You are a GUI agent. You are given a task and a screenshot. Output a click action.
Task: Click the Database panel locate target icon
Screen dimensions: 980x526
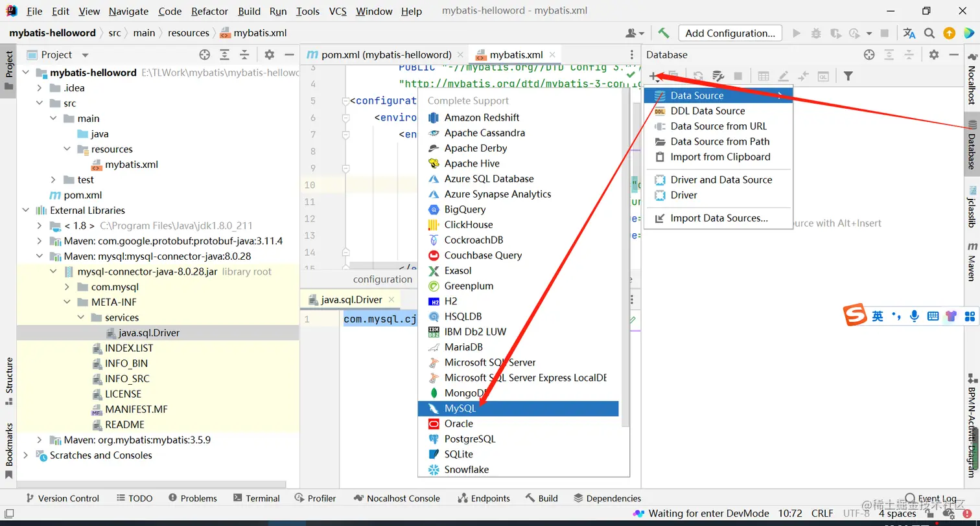(x=870, y=55)
